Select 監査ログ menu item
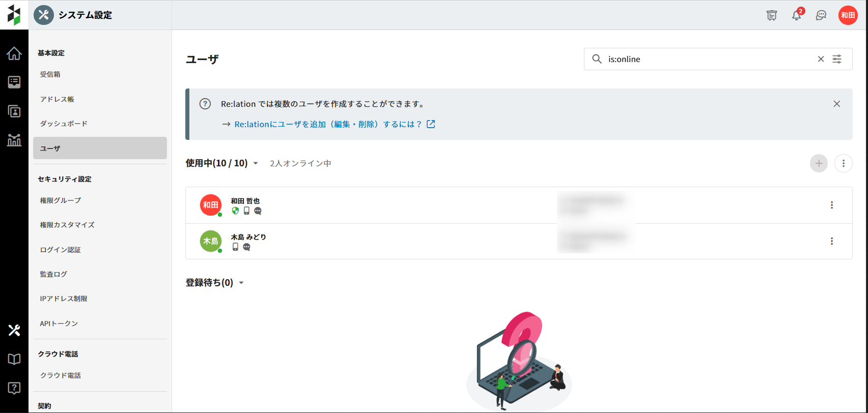 click(x=53, y=274)
